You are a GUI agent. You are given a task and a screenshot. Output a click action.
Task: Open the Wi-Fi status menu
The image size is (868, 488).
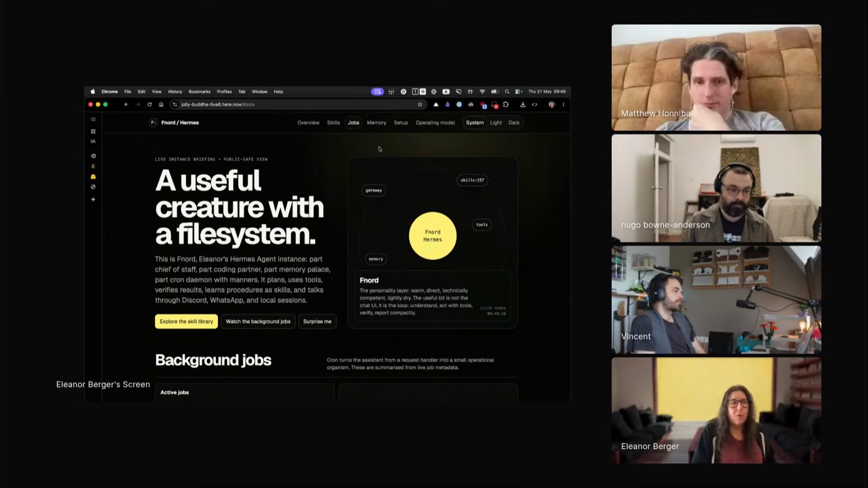[482, 92]
